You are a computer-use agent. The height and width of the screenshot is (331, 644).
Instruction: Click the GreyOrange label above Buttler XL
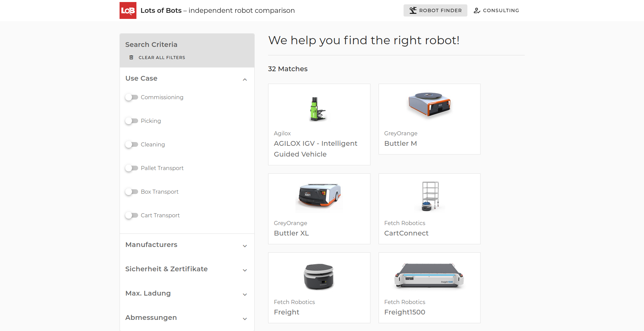[290, 223]
